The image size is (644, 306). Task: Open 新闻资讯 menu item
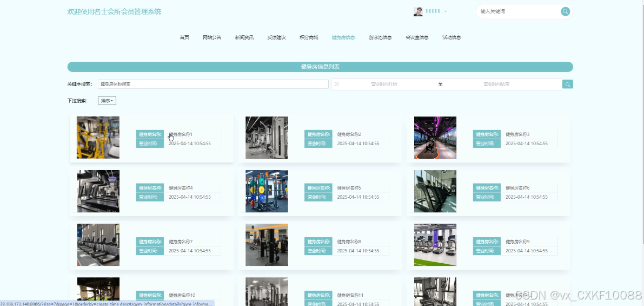(x=244, y=37)
